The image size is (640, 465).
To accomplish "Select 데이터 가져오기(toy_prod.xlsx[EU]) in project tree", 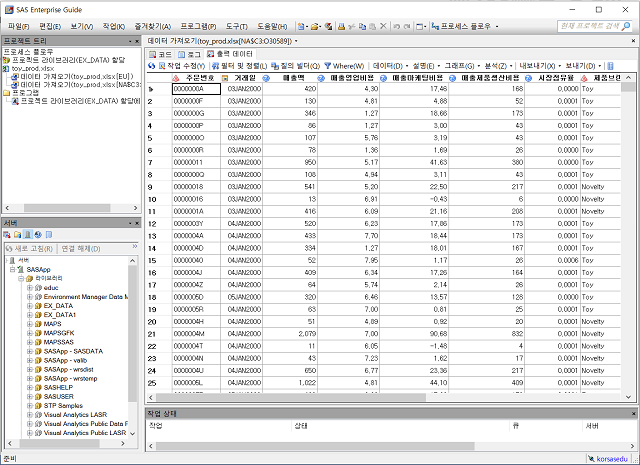I will (77, 76).
